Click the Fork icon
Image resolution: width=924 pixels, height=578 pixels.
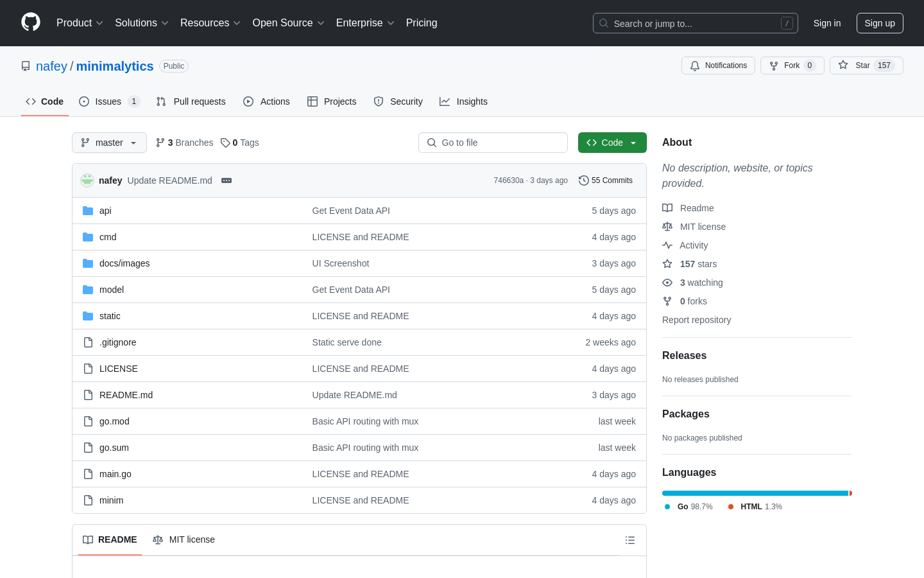coord(774,66)
